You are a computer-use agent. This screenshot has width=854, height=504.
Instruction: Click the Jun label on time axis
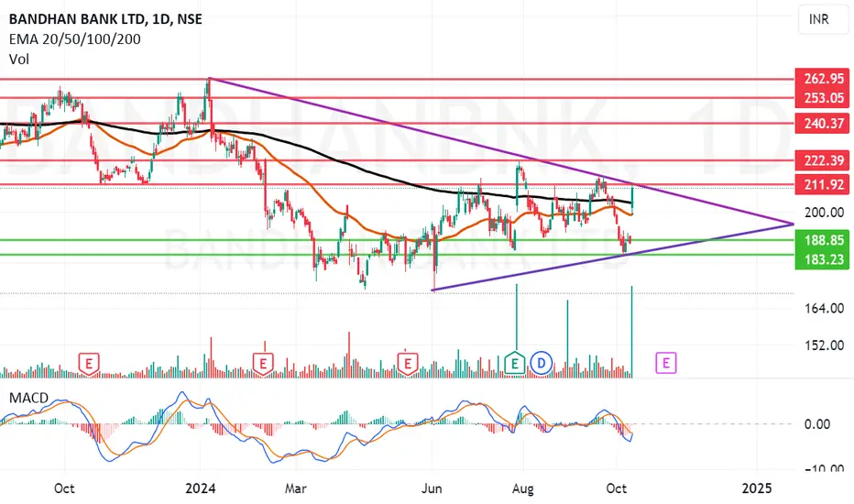432,488
